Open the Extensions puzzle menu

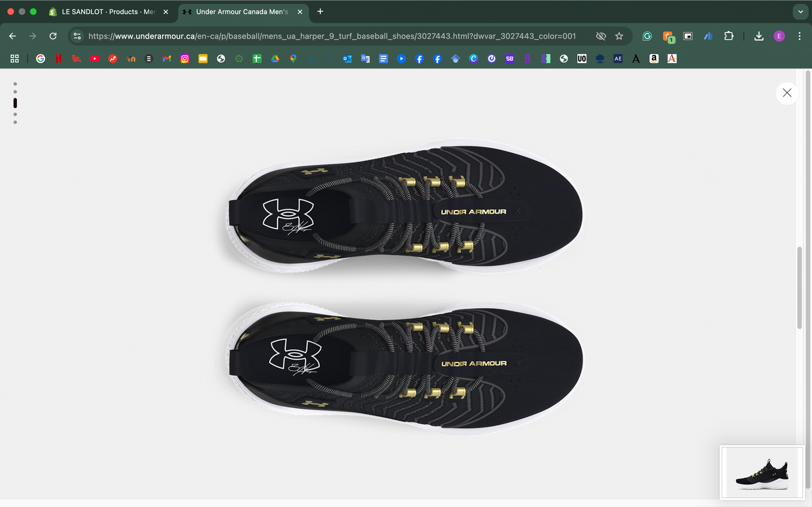tap(729, 36)
